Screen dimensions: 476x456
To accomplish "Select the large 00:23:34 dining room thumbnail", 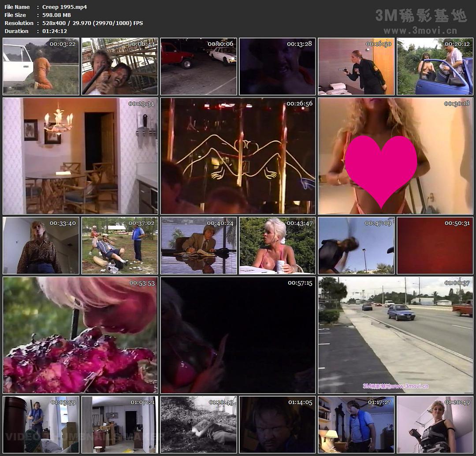I will coord(80,156).
